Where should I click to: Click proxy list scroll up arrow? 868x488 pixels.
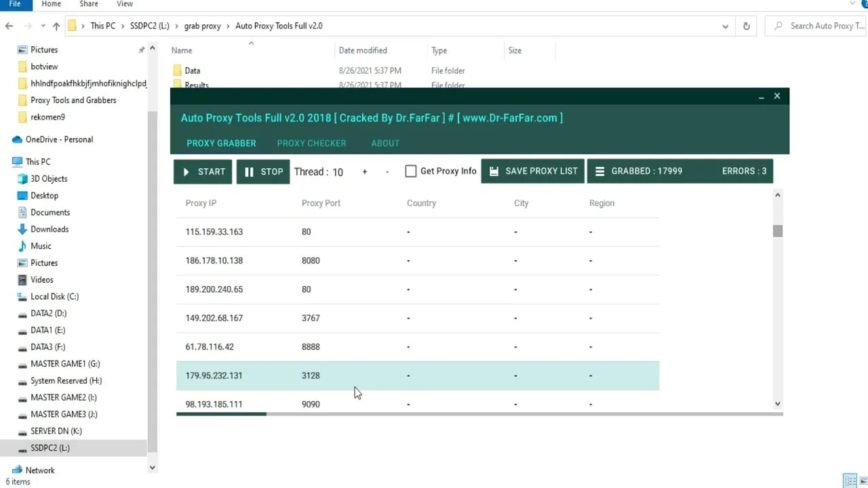778,195
